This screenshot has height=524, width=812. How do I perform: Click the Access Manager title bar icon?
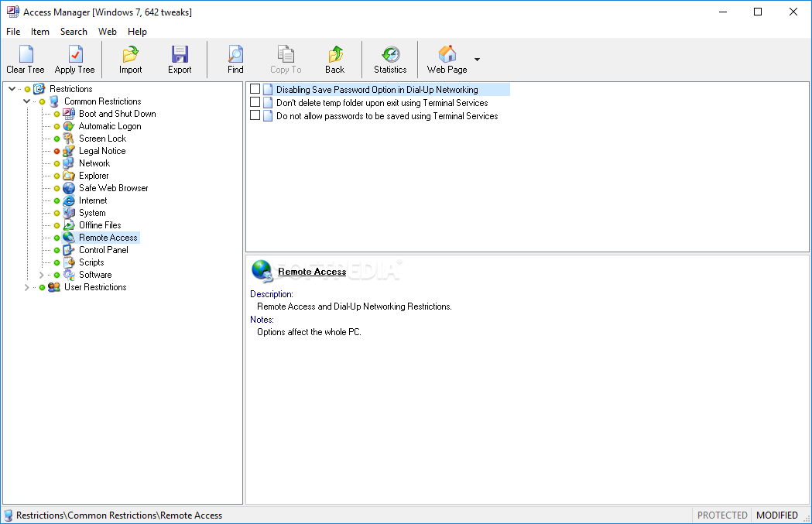(x=13, y=12)
